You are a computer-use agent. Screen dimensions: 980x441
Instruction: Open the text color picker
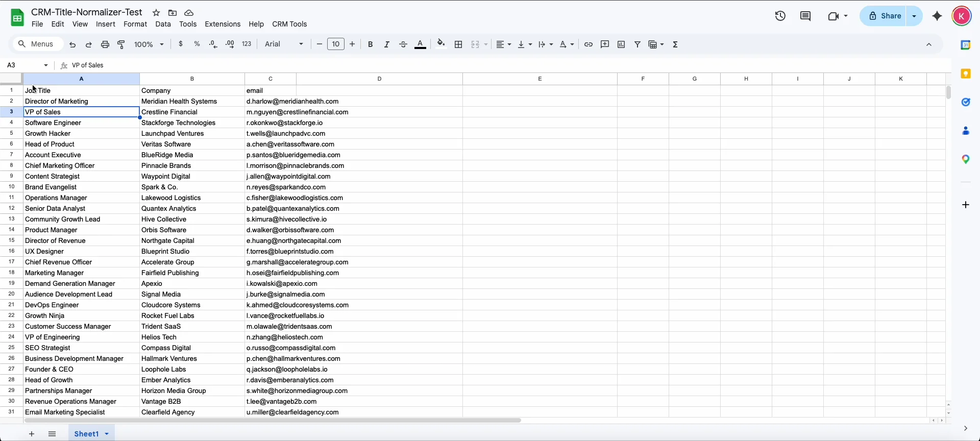pos(421,44)
